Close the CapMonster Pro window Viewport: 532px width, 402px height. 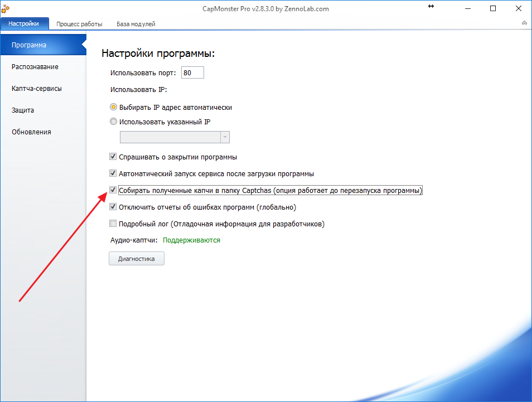[x=519, y=8]
